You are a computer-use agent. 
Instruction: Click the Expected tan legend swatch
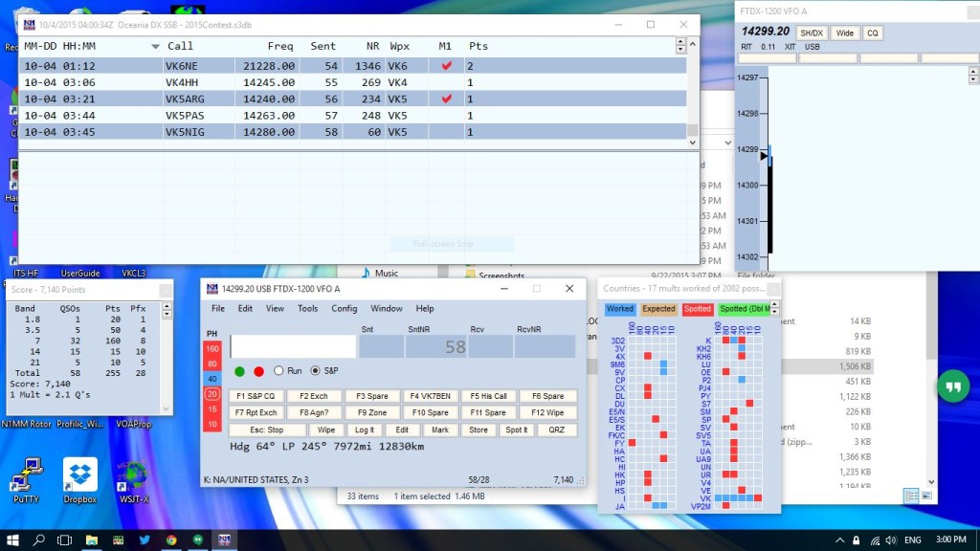[x=658, y=309]
